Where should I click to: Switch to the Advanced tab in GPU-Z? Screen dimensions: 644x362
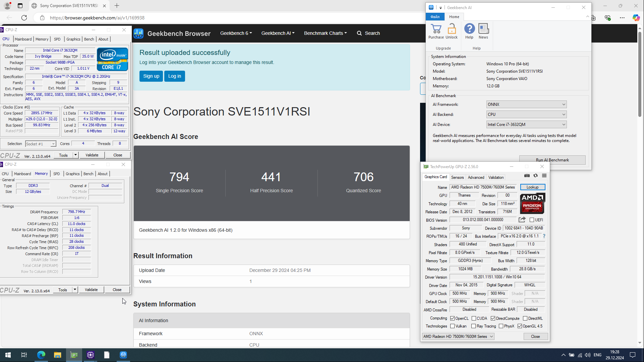[x=476, y=177]
